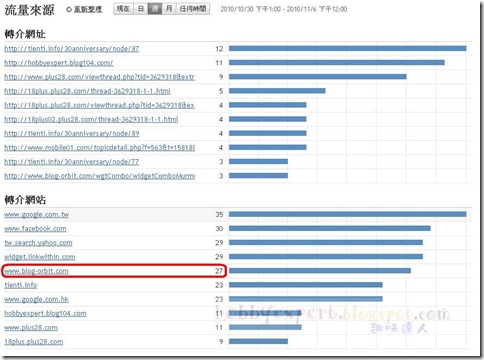Open the www.plus28.com referring site

point(31,327)
